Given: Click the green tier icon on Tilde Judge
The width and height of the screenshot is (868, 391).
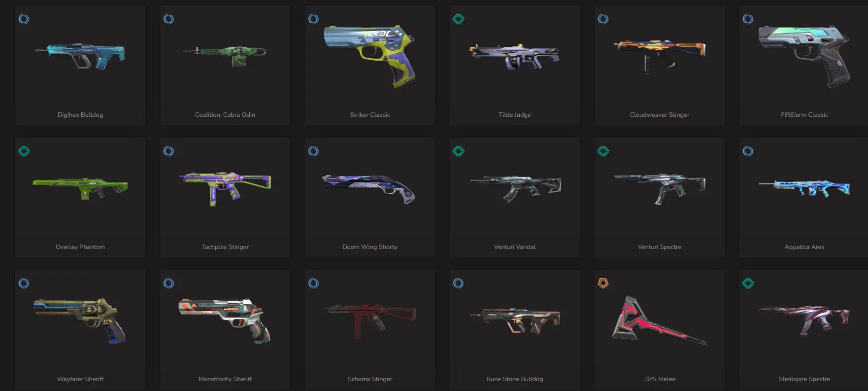Looking at the screenshot, I should (x=458, y=19).
